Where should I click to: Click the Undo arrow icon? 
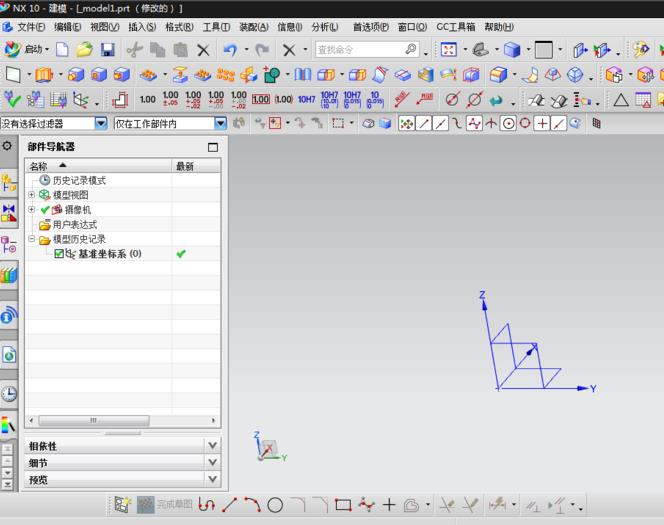point(230,49)
